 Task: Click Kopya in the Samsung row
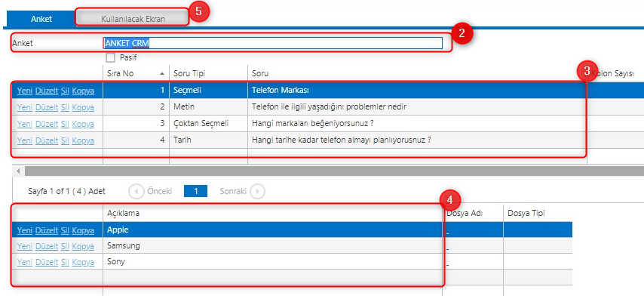coord(83,246)
